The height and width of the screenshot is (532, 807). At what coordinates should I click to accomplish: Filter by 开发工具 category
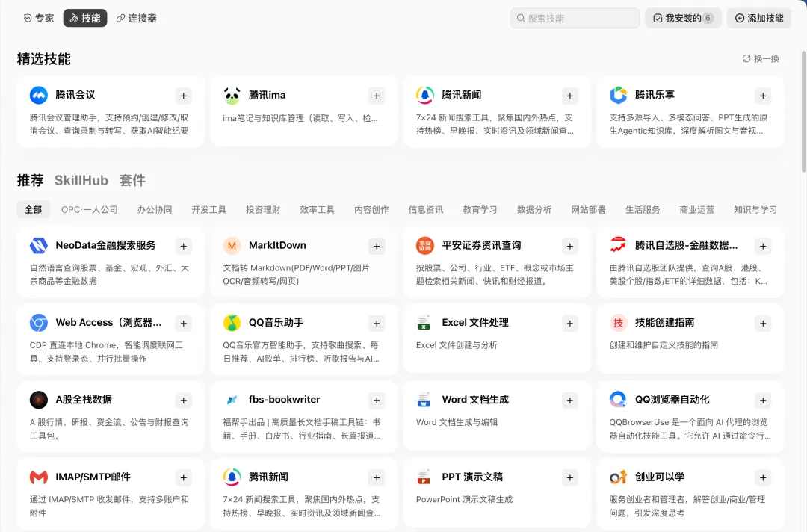(209, 209)
